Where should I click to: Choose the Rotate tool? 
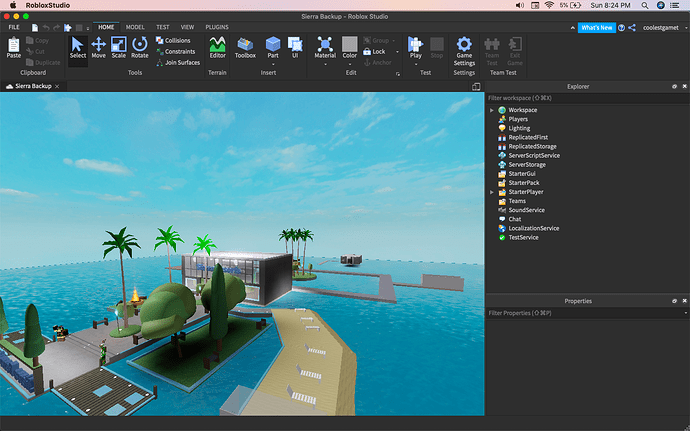pyautogui.click(x=140, y=47)
